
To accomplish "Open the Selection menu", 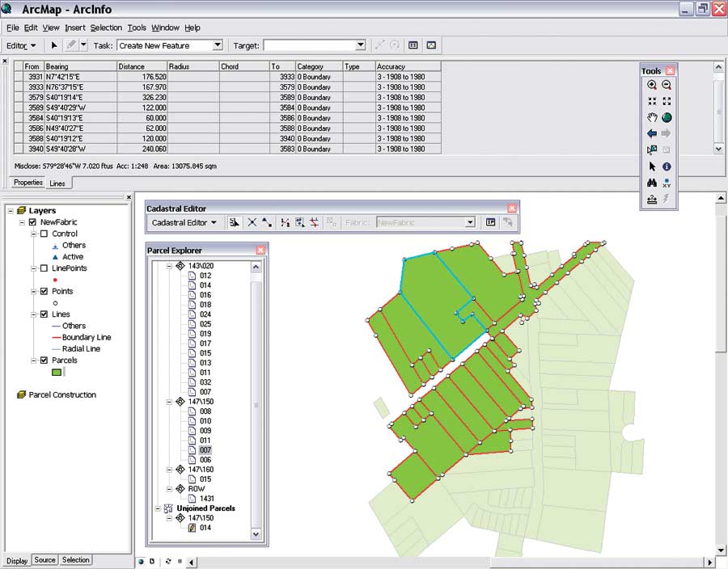I will pos(105,27).
